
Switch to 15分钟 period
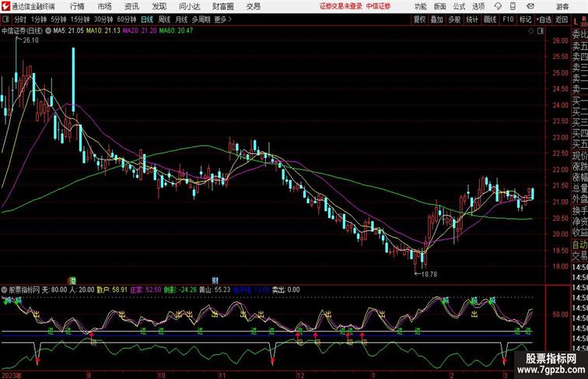pyautogui.click(x=80, y=19)
